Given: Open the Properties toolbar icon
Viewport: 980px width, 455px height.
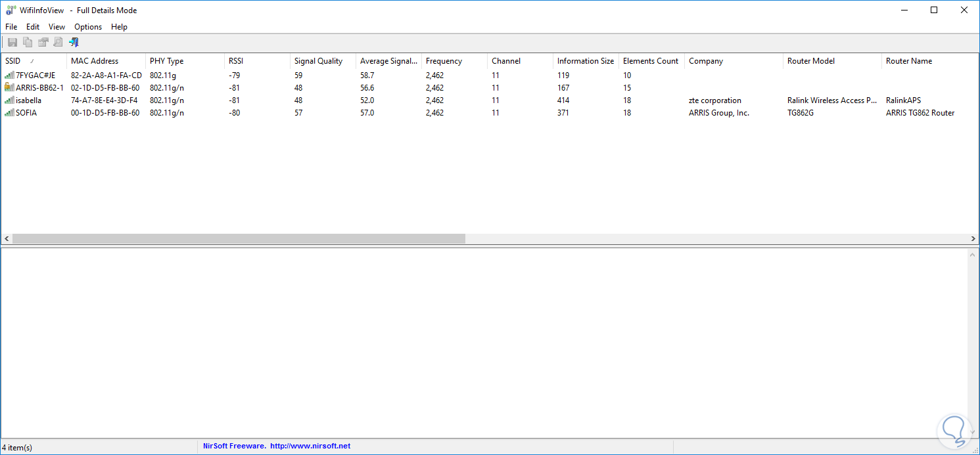Looking at the screenshot, I should 43,43.
